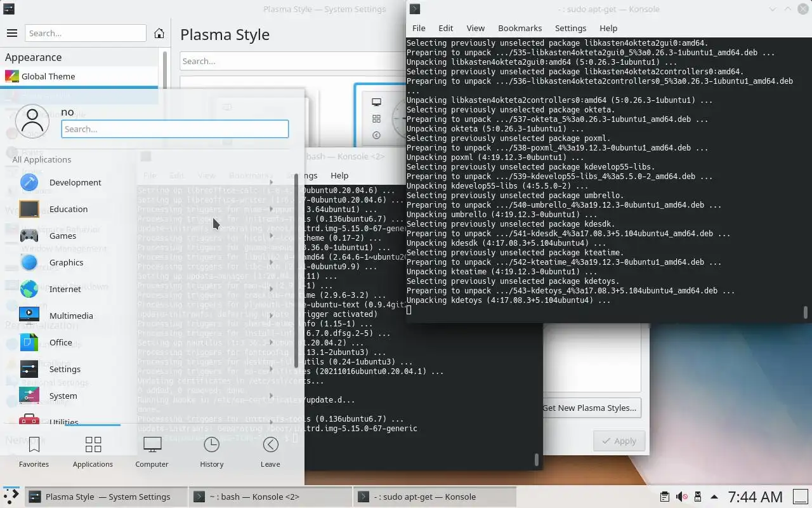Viewport: 812px width, 508px height.
Task: Click the Apply button in System Settings
Action: (x=619, y=441)
